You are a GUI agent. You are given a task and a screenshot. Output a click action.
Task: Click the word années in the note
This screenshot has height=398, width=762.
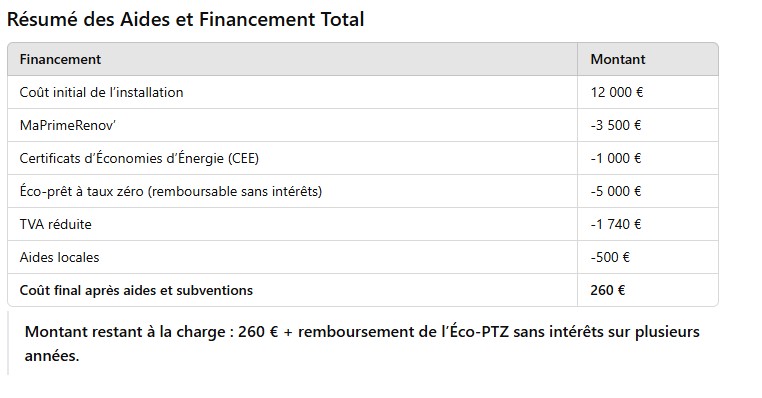point(52,356)
